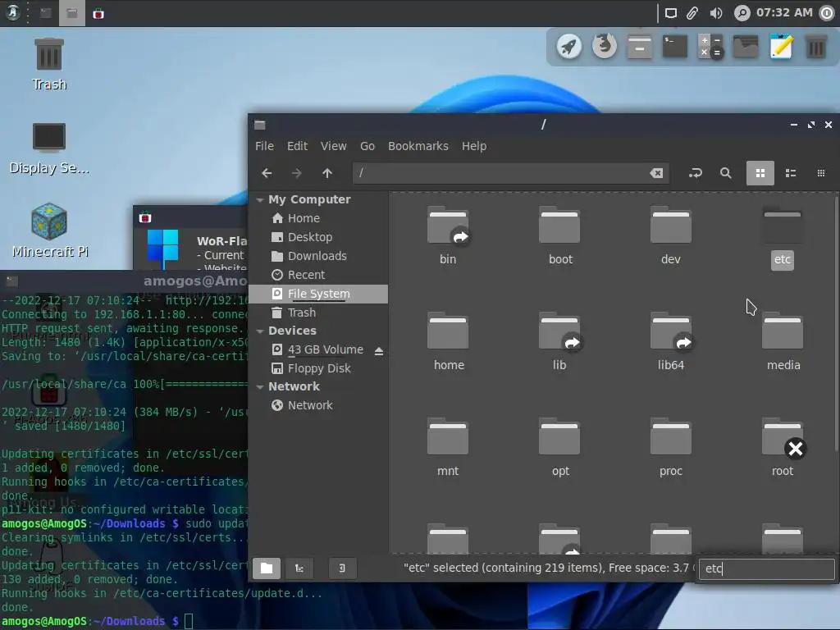Clear the location path bar
This screenshot has width=840, height=630.
[656, 173]
